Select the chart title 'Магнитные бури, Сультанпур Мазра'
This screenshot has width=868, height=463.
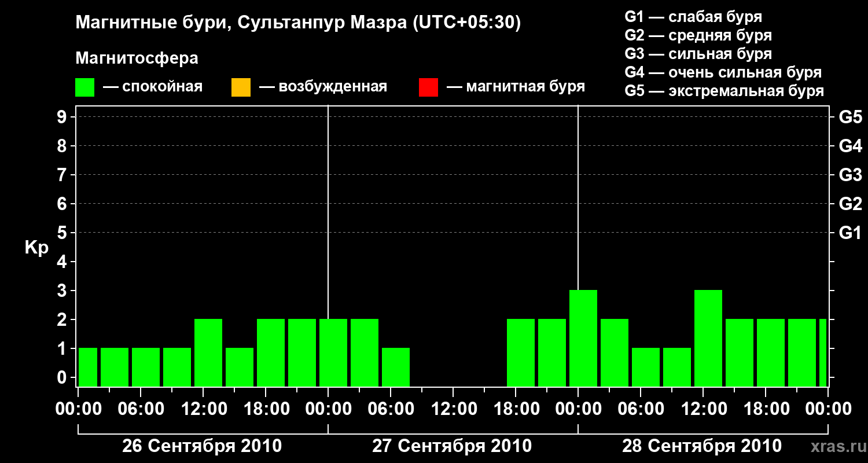click(299, 23)
